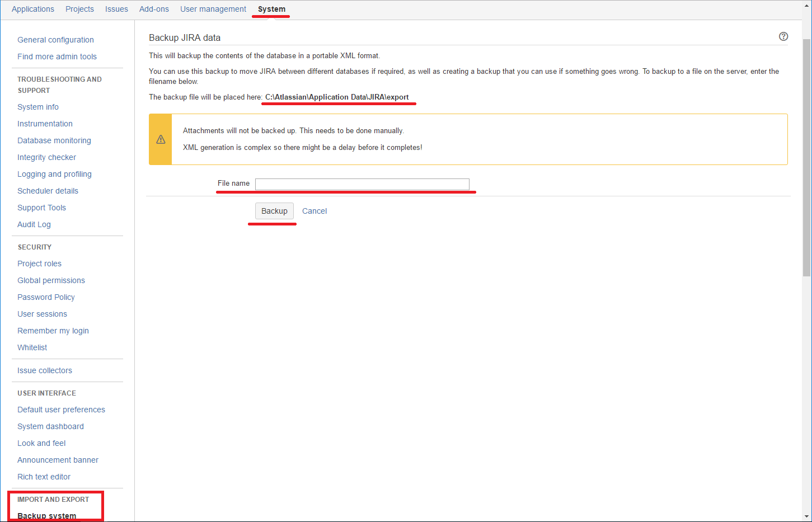This screenshot has width=812, height=522.
Task: Edit the Announcement banner
Action: 58,460
